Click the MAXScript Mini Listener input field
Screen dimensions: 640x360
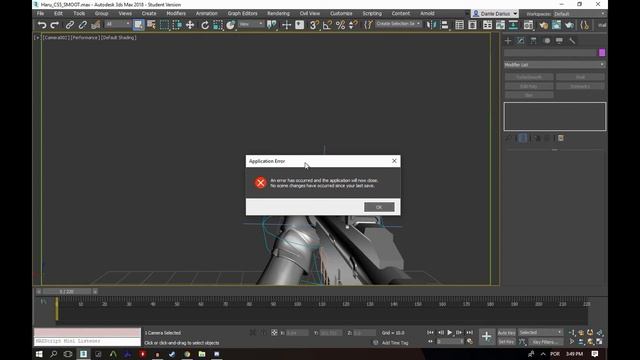(87, 341)
